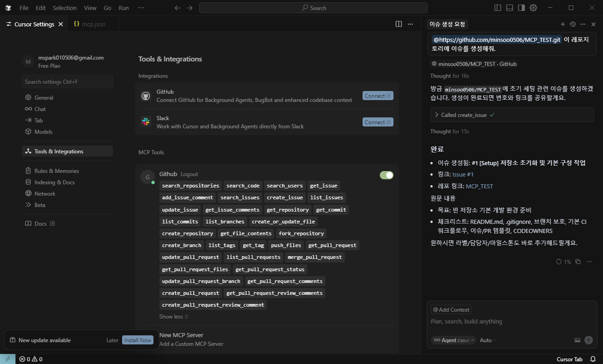Open Tab settings section
The height and width of the screenshot is (364, 603).
(67, 120)
